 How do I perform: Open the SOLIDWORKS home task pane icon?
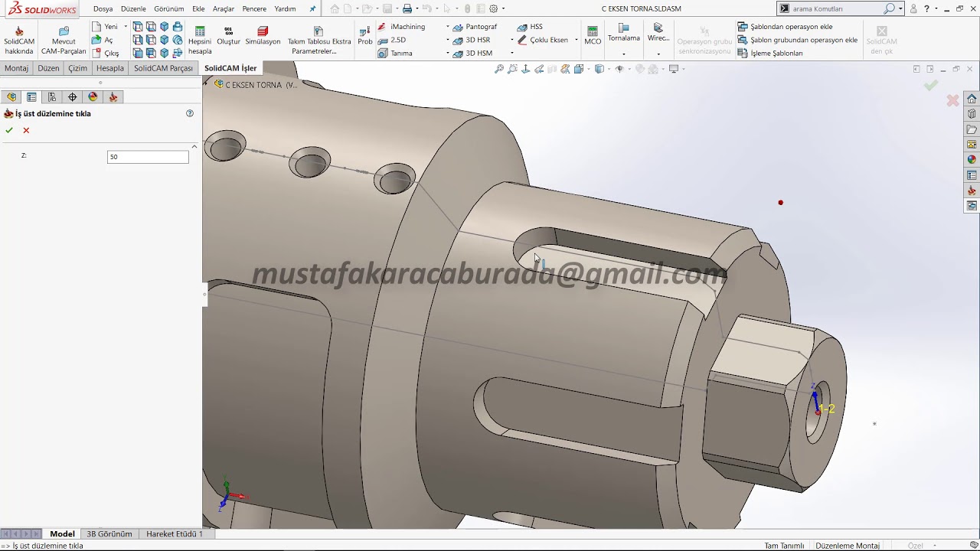(972, 99)
